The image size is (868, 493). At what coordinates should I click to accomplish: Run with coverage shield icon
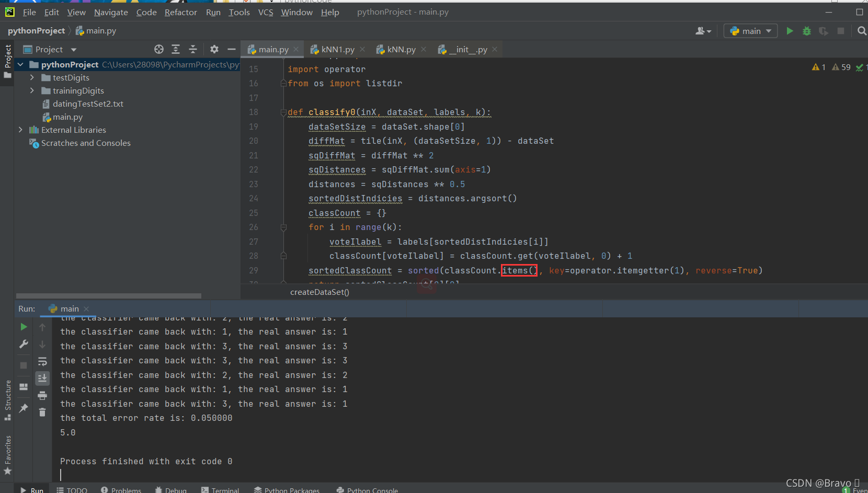pyautogui.click(x=824, y=31)
